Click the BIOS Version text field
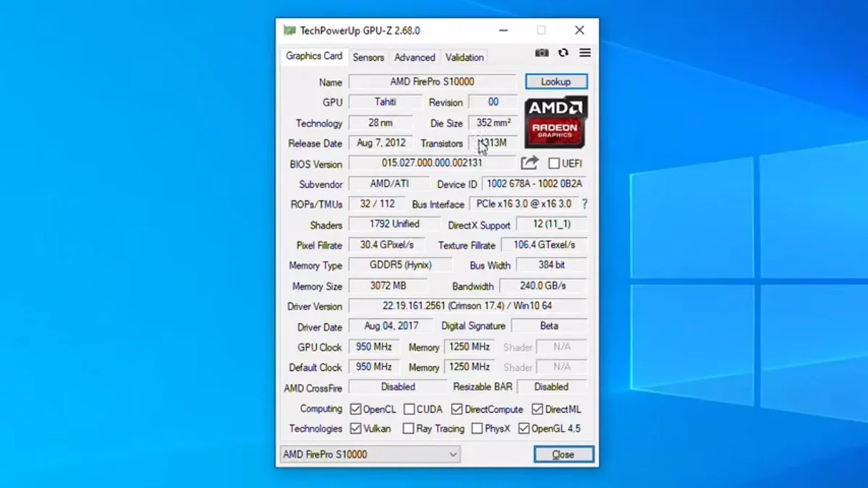The image size is (868, 488). tap(432, 163)
